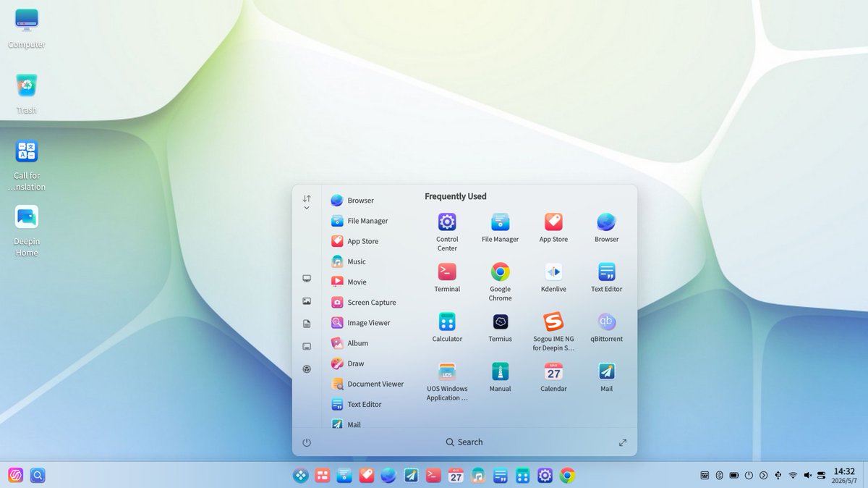868x488 pixels.
Task: Click the launcher Search field
Action: [464, 442]
